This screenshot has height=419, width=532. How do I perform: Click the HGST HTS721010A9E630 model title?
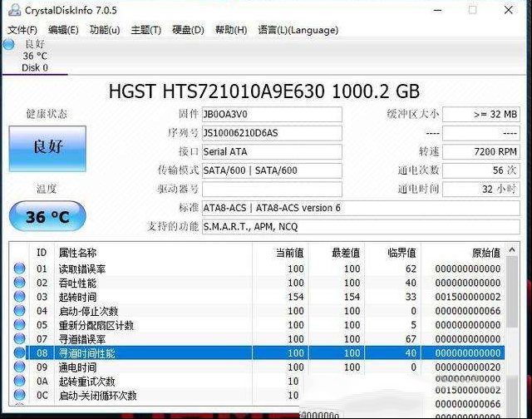pyautogui.click(x=264, y=91)
